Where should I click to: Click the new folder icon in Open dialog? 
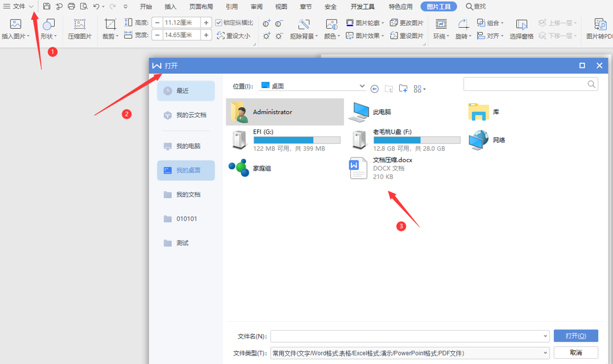tap(403, 89)
